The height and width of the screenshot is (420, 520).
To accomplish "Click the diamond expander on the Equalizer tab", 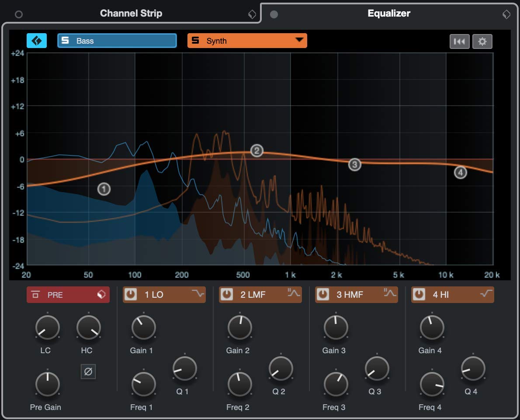I will pos(506,14).
